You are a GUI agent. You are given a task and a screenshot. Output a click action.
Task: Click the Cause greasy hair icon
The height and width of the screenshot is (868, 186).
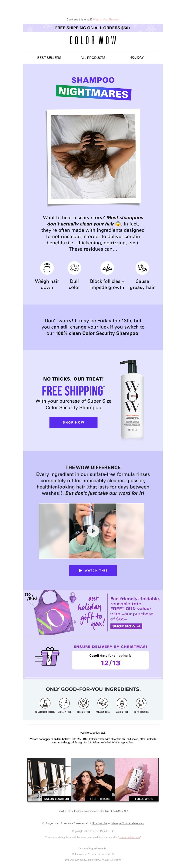pos(142,268)
